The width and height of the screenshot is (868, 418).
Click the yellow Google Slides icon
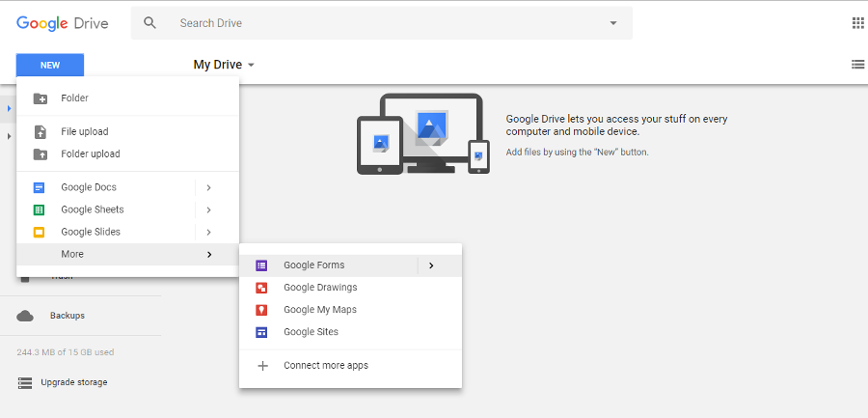[39, 232]
